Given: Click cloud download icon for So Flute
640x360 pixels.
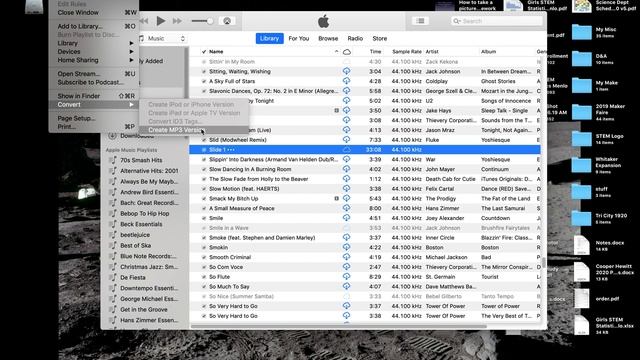Looking at the screenshot, I should pos(347,277).
